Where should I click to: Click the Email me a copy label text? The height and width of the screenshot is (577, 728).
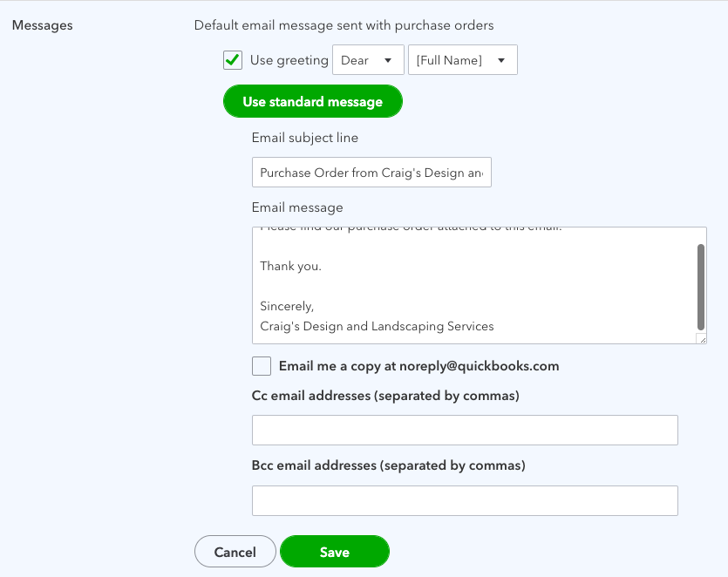(x=418, y=366)
